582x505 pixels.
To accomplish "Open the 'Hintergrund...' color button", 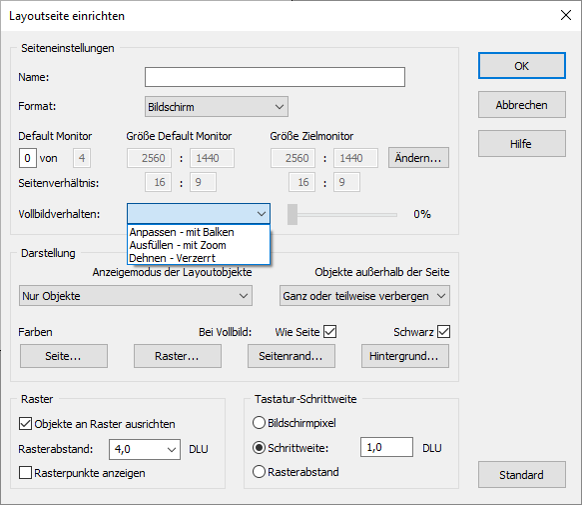I will [x=405, y=356].
